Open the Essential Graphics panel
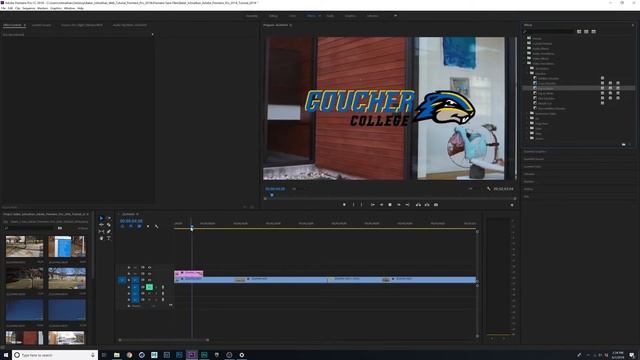This screenshot has width=640, height=360. [535, 152]
